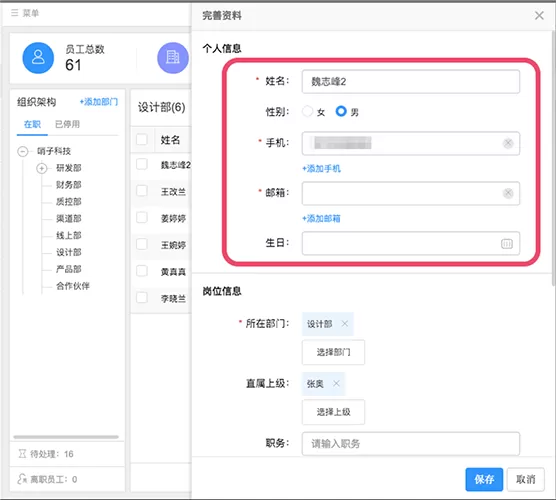Click the form panel vertical scrollbar
The height and width of the screenshot is (500, 556).
click(x=554, y=158)
